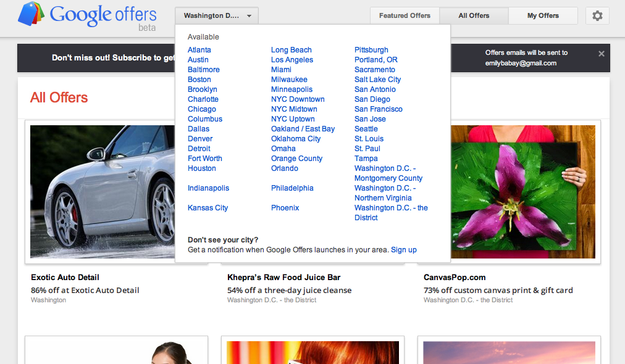
Task: Choose NYC Midtown city link
Action: [x=294, y=109]
